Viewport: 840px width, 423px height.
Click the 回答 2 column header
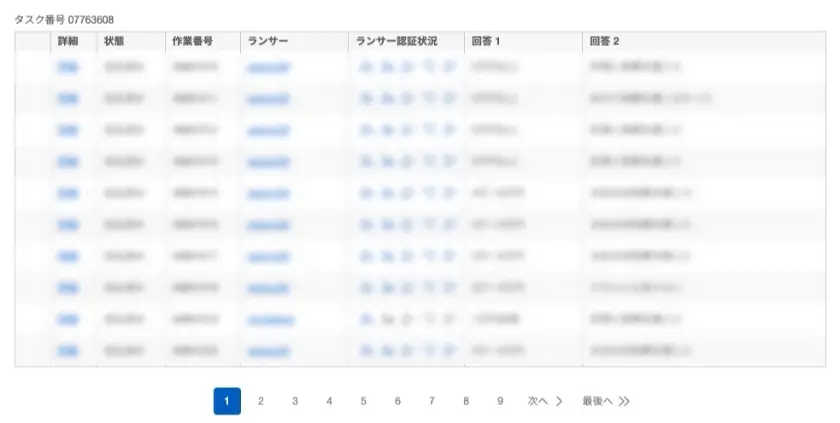[x=604, y=41]
